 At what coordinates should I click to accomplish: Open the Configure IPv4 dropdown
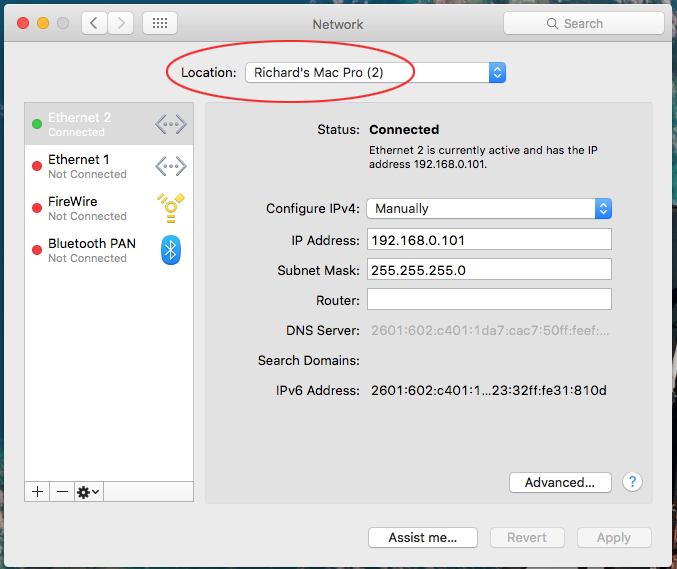point(489,209)
